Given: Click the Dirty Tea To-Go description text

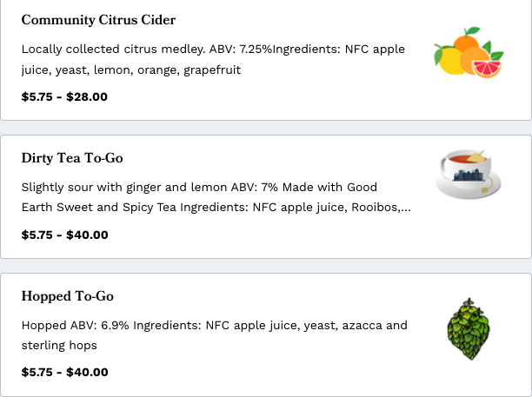Looking at the screenshot, I should 216,197.
